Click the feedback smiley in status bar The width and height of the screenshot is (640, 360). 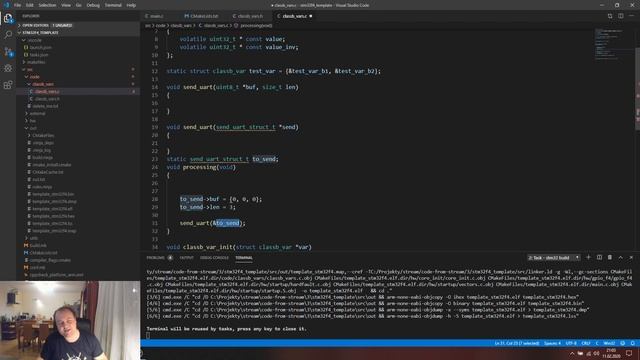(623, 343)
